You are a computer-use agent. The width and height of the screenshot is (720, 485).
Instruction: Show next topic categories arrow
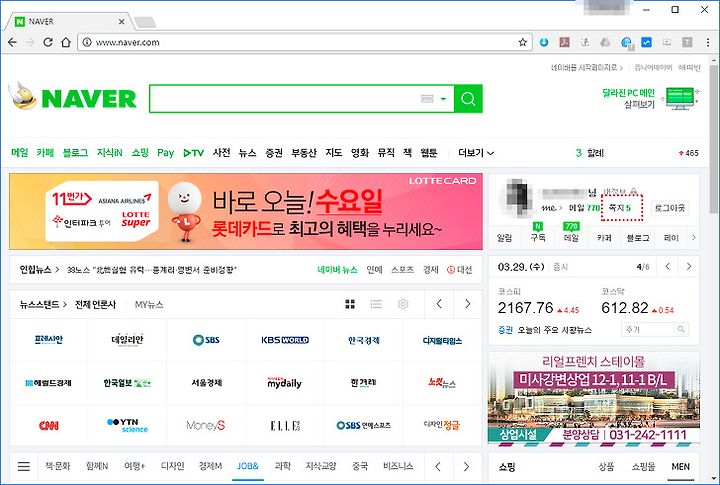click(x=467, y=466)
